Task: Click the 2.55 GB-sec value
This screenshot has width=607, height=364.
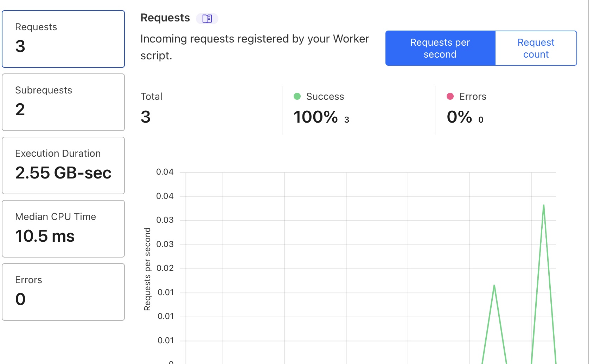Action: (64, 173)
